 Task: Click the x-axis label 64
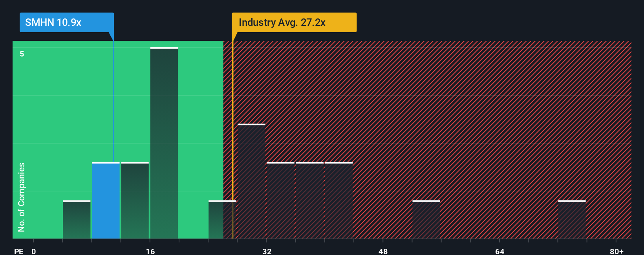(499, 251)
